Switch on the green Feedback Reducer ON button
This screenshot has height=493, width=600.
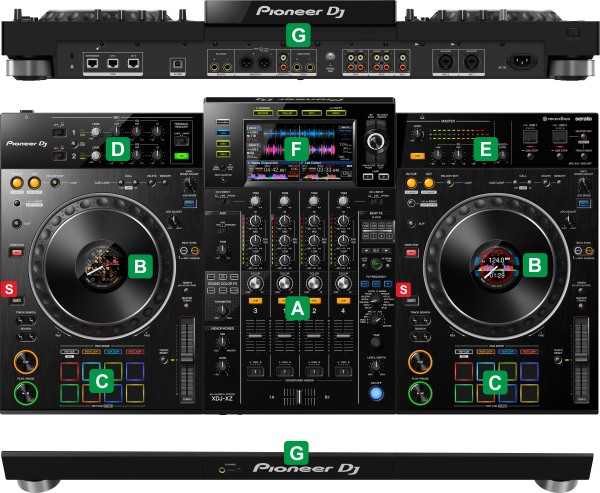pyautogui.click(x=181, y=156)
